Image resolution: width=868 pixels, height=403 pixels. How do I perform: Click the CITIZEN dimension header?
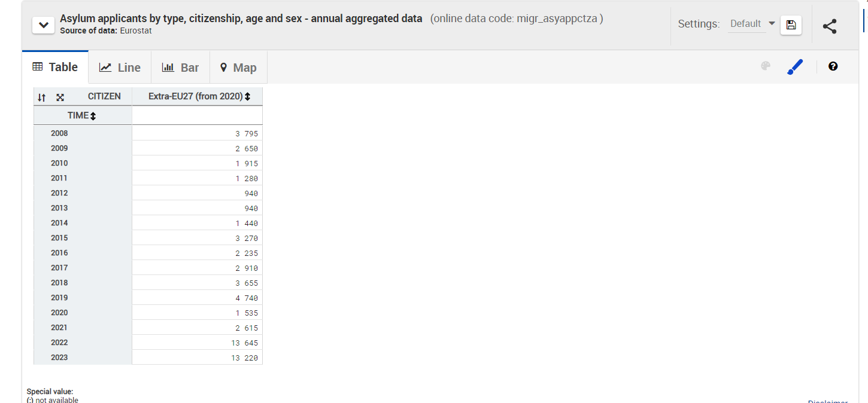pos(104,96)
